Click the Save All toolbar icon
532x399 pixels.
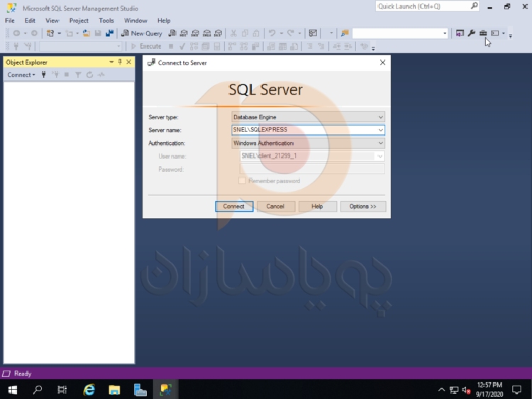(109, 33)
